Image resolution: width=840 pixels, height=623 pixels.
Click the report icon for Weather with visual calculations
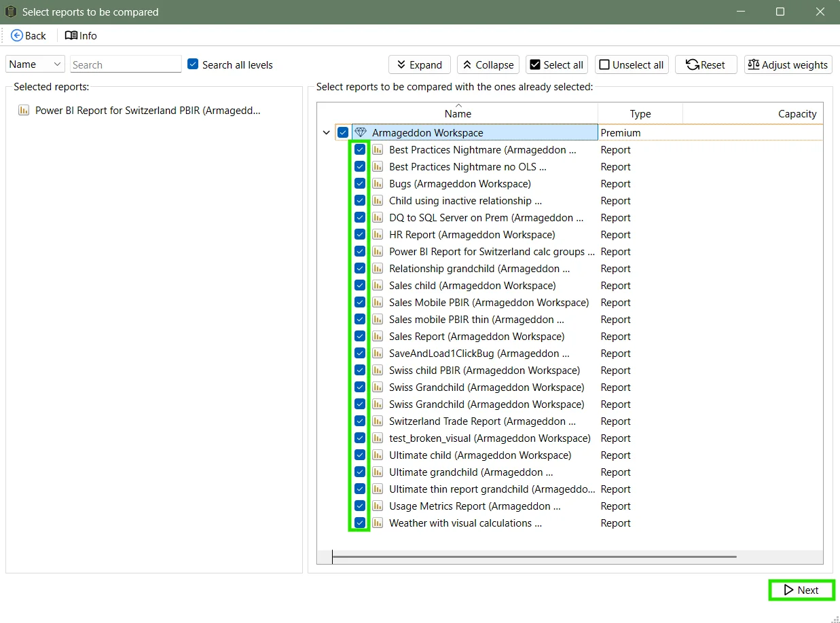(378, 523)
